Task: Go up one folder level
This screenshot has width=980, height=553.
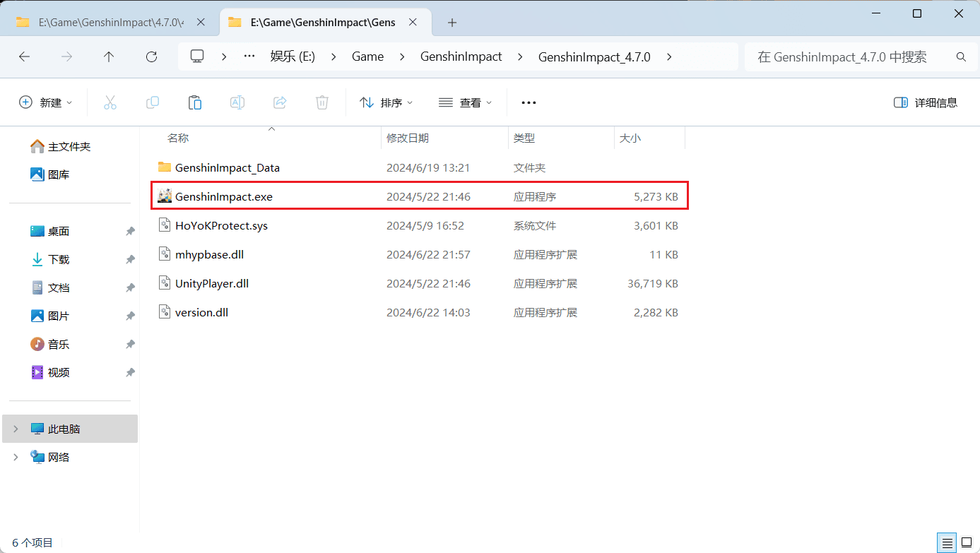Action: (x=109, y=57)
